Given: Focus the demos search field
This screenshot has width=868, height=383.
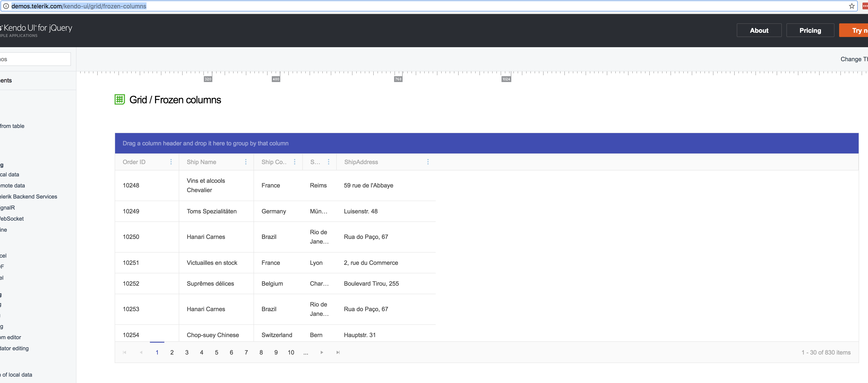Looking at the screenshot, I should coord(35,59).
